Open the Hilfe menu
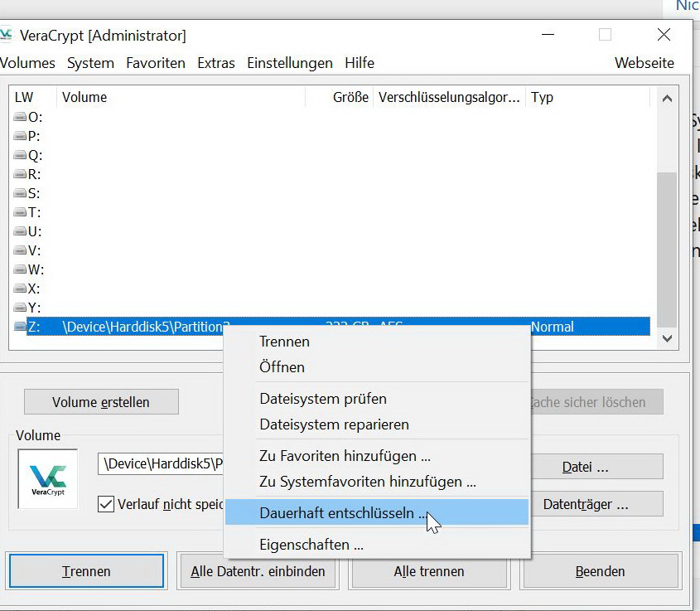 click(360, 63)
